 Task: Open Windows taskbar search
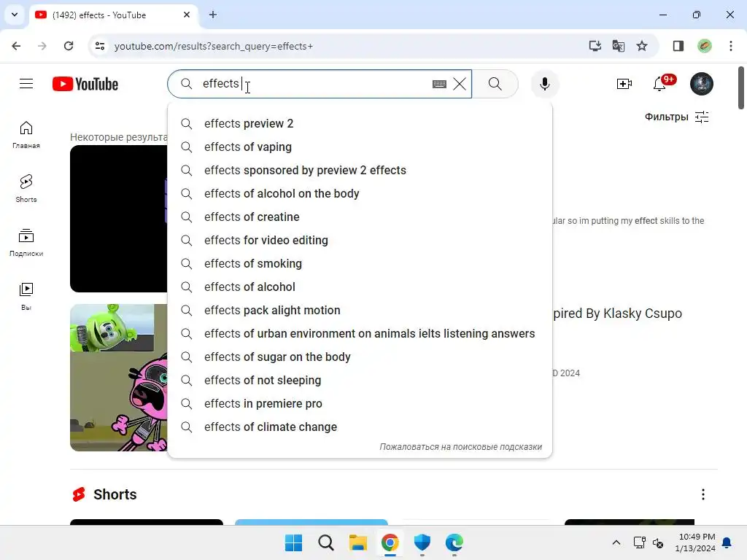click(x=326, y=542)
